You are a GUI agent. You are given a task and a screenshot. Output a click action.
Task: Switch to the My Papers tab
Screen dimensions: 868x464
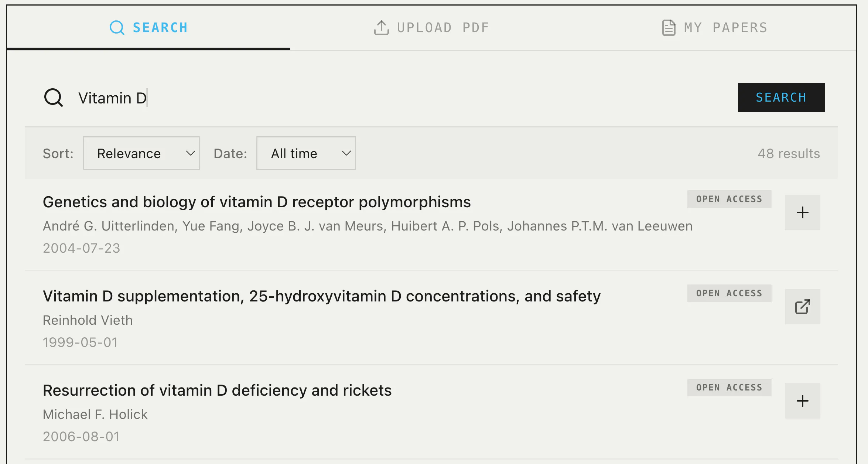click(x=715, y=28)
